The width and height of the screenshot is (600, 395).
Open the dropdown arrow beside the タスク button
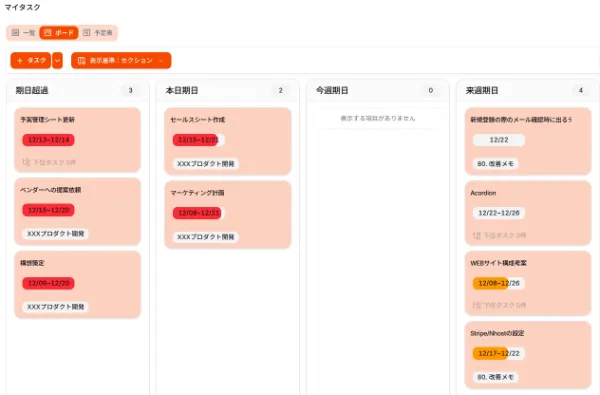tap(57, 60)
